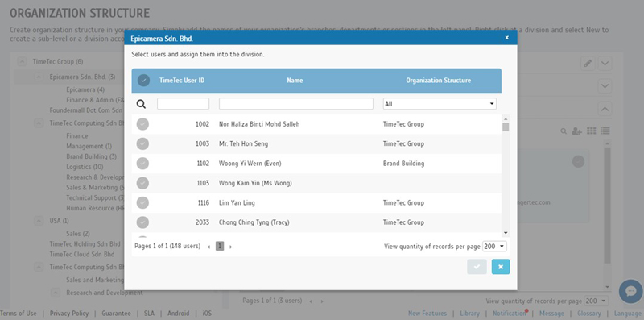Select TimeTec Cloud Sdn Bhd in tree
Screen dimensions: 644x320
click(82, 254)
